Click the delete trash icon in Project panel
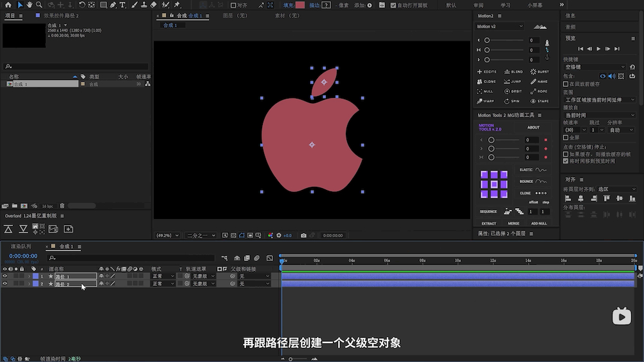The width and height of the screenshot is (644, 362). (x=62, y=206)
